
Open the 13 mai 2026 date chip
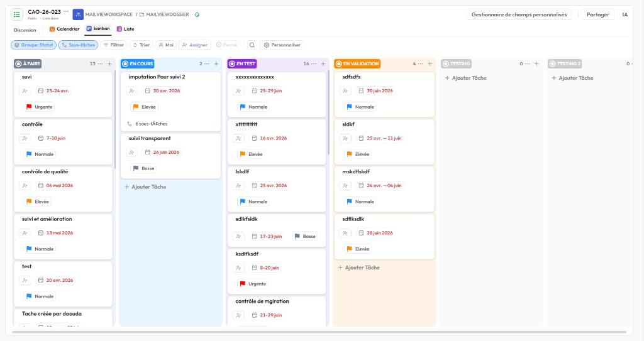coord(55,232)
